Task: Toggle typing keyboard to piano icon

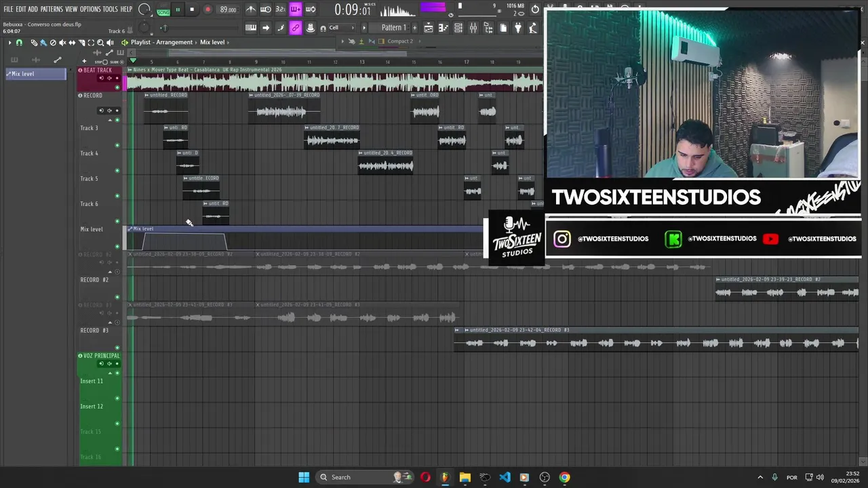Action: pyautogui.click(x=251, y=28)
